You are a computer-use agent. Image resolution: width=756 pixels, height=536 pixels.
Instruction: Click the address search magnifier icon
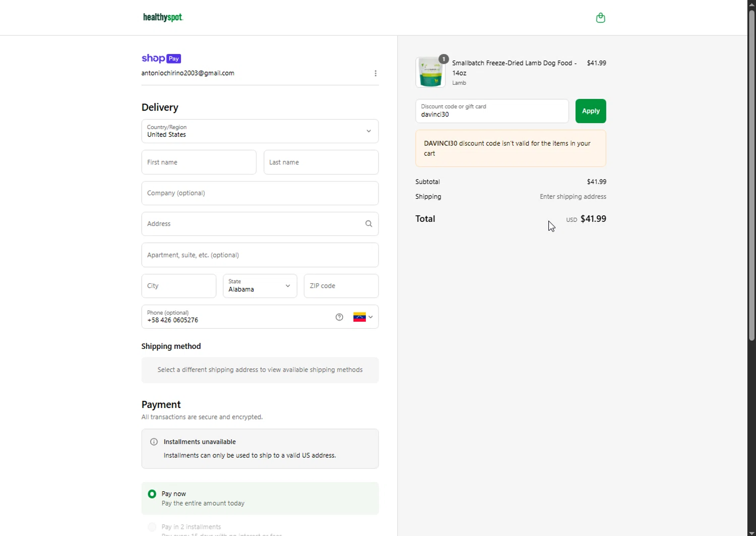pos(369,224)
